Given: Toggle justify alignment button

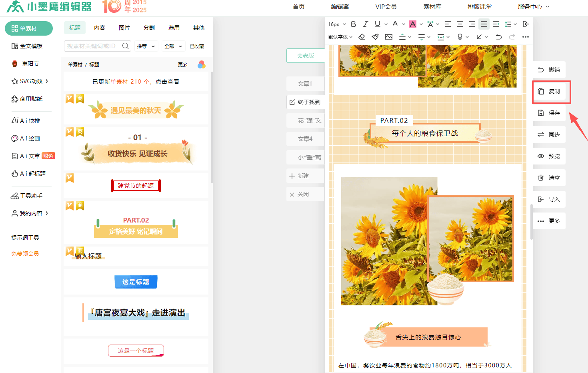Looking at the screenshot, I should (x=484, y=24).
